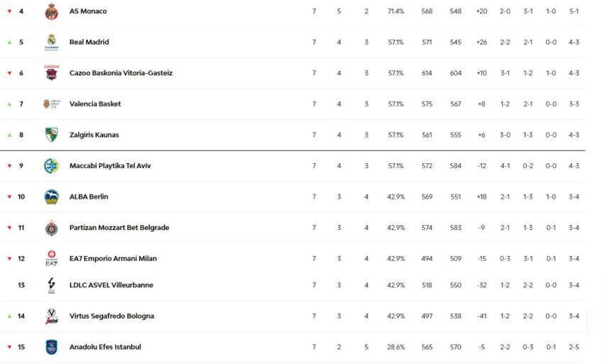Click the Virtus Segafredo Bologna logo
607x364 pixels.
click(x=51, y=316)
